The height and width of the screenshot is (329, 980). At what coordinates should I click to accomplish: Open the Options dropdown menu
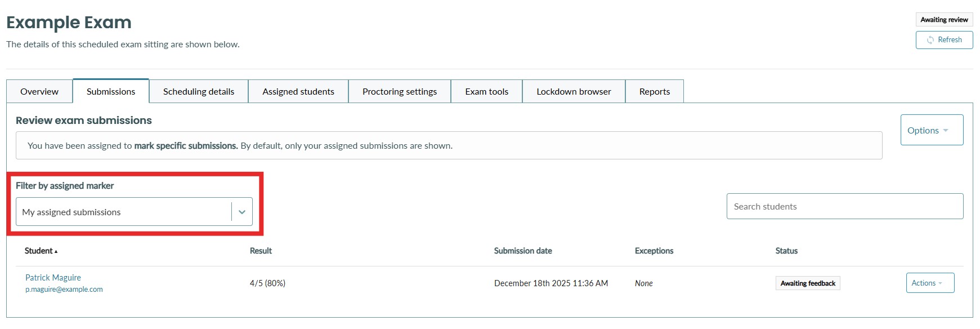931,130
